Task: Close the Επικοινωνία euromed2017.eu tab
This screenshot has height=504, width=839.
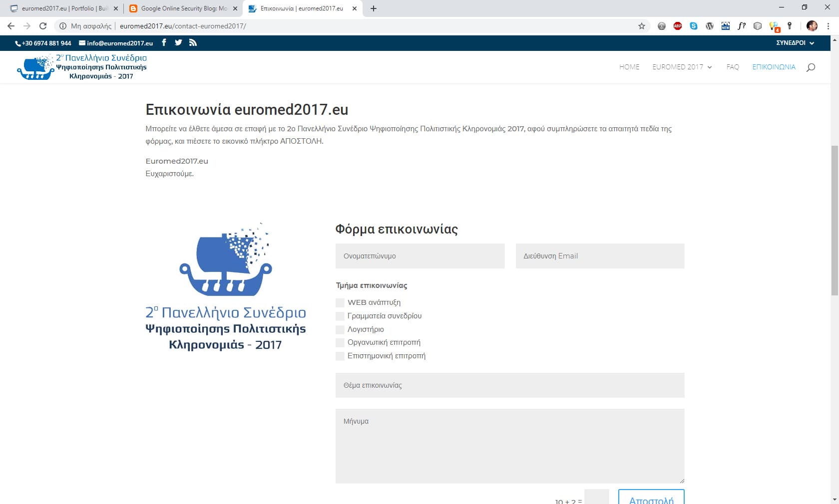Action: coord(355,8)
